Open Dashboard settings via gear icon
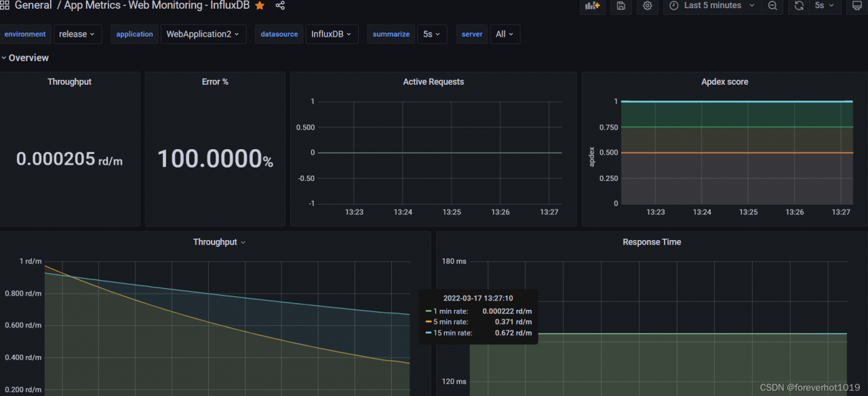The image size is (868, 396). (x=646, y=6)
